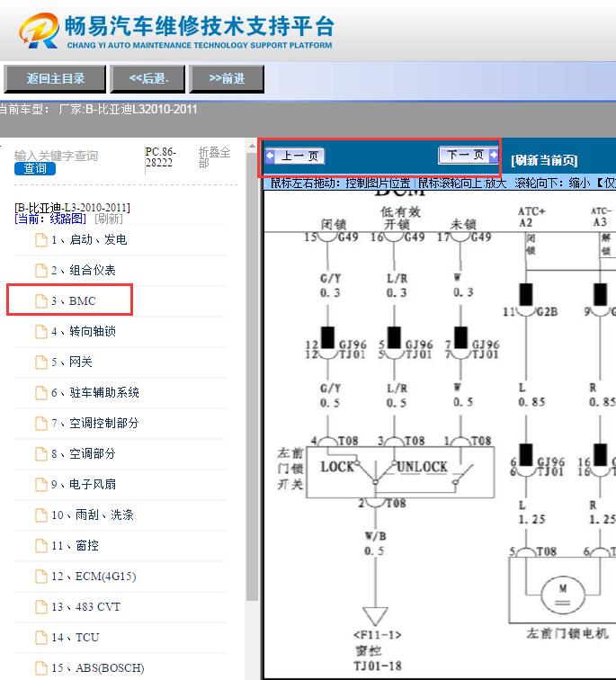Click the sidebar scrollbar up arrow
Viewport: 616px width, 680px height.
[x=253, y=147]
